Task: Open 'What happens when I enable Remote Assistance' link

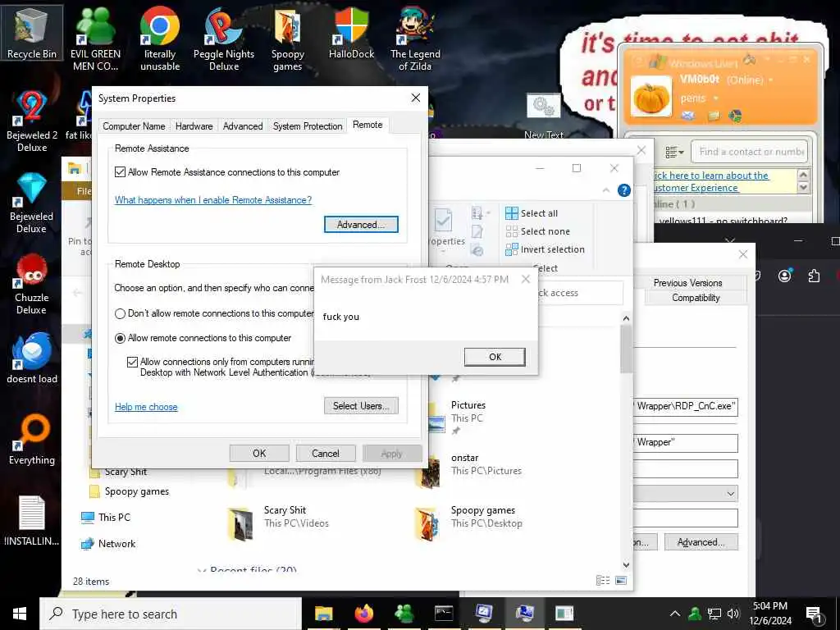Action: [213, 200]
